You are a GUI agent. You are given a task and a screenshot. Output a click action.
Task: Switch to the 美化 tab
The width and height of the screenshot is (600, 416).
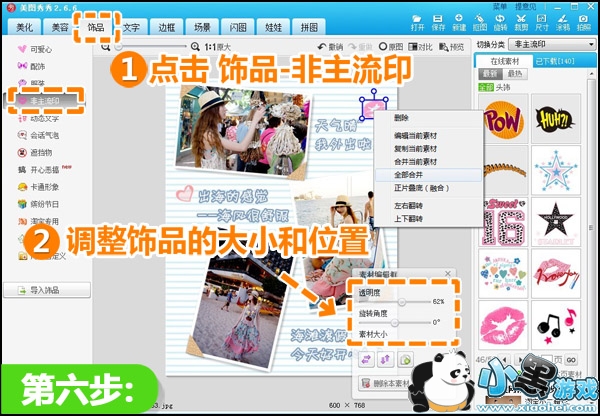[x=24, y=27]
